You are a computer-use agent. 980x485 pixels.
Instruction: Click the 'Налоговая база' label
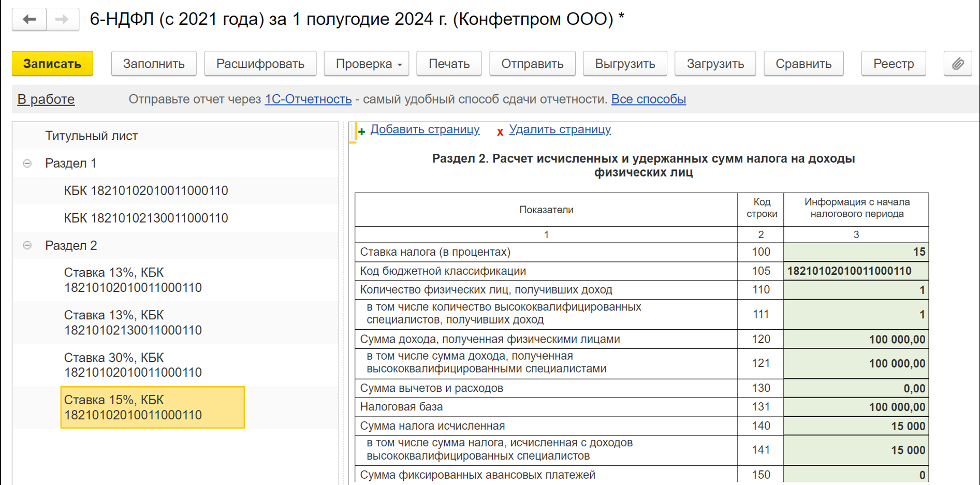point(402,407)
